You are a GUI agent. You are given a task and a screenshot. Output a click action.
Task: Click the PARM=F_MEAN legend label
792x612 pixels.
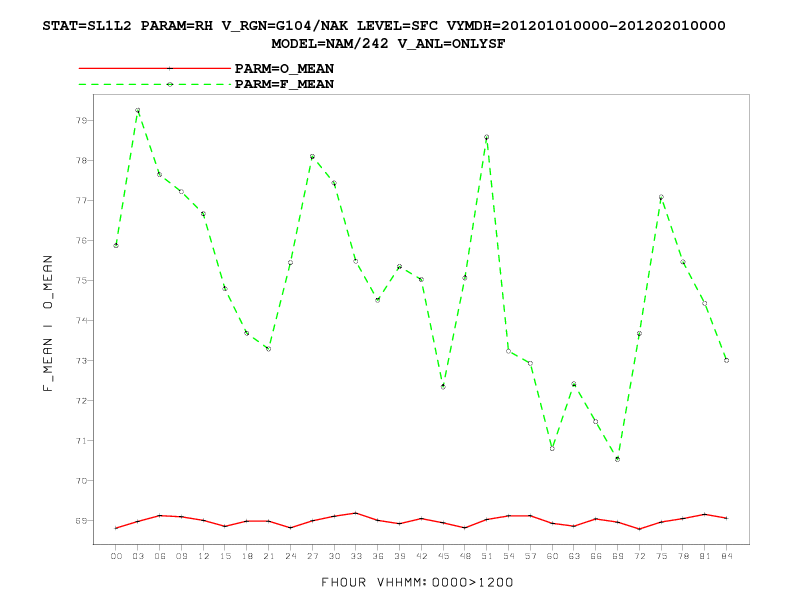click(284, 84)
